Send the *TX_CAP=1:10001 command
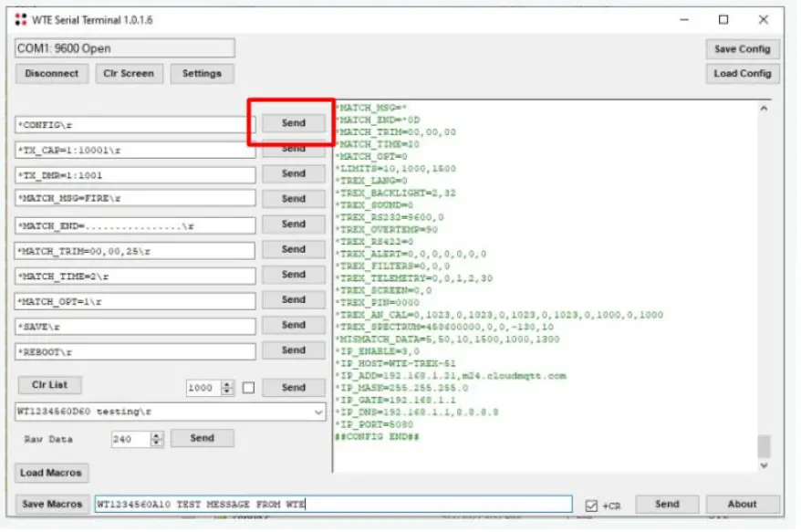 (x=292, y=148)
